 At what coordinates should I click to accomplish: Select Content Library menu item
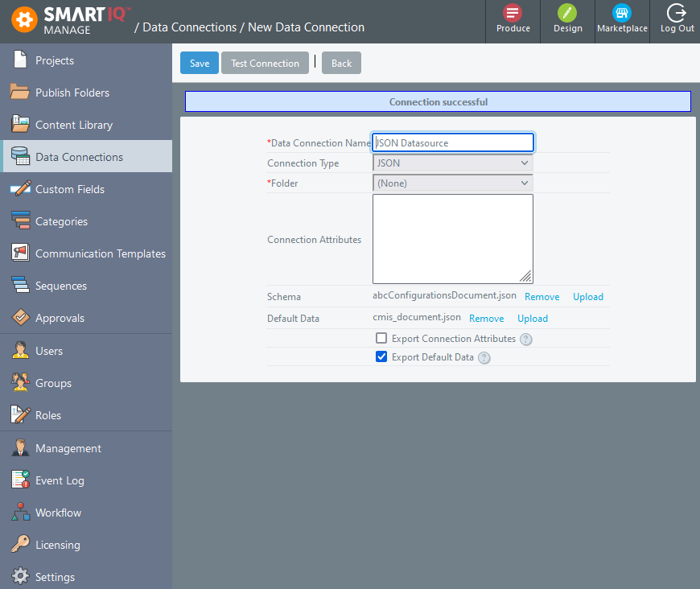tap(86, 125)
